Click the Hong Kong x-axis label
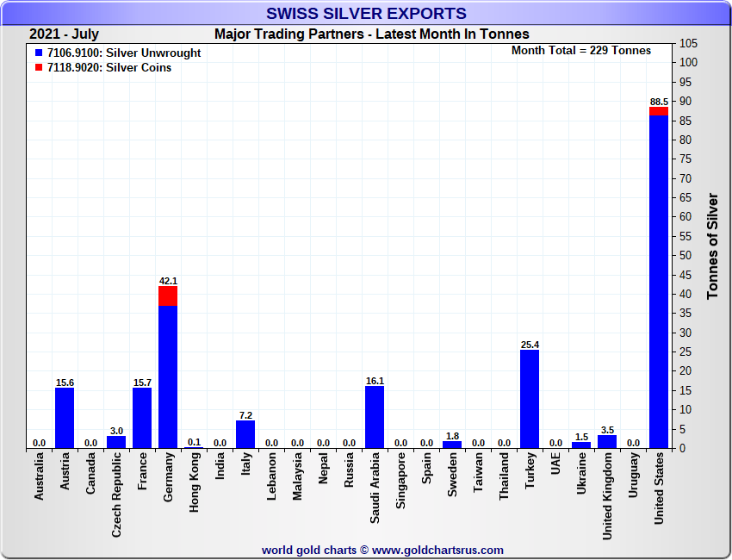Viewport: 732px width, 560px height. [x=195, y=489]
